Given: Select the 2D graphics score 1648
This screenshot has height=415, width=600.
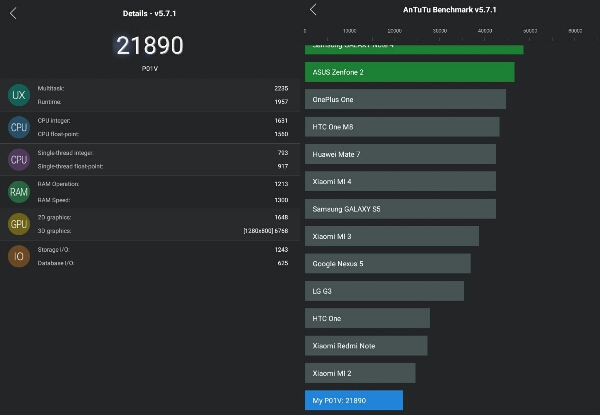Looking at the screenshot, I should [x=281, y=217].
